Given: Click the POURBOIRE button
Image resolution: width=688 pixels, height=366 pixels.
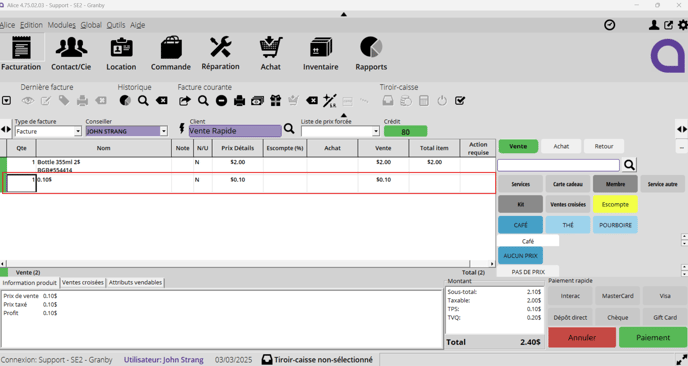Looking at the screenshot, I should [615, 225].
